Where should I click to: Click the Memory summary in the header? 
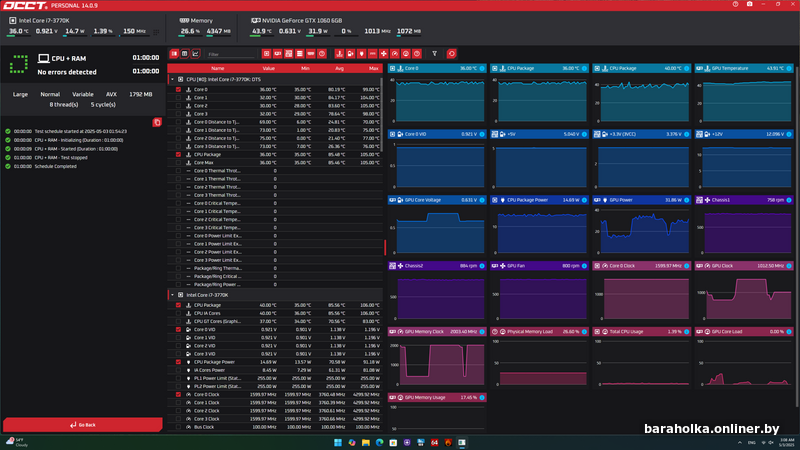click(204, 26)
